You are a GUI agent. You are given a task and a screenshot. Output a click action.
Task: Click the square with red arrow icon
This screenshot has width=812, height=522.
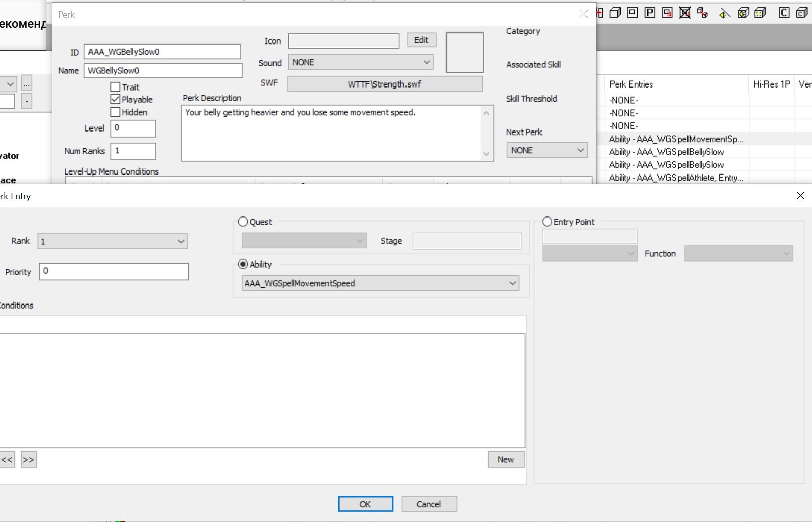[x=667, y=13]
